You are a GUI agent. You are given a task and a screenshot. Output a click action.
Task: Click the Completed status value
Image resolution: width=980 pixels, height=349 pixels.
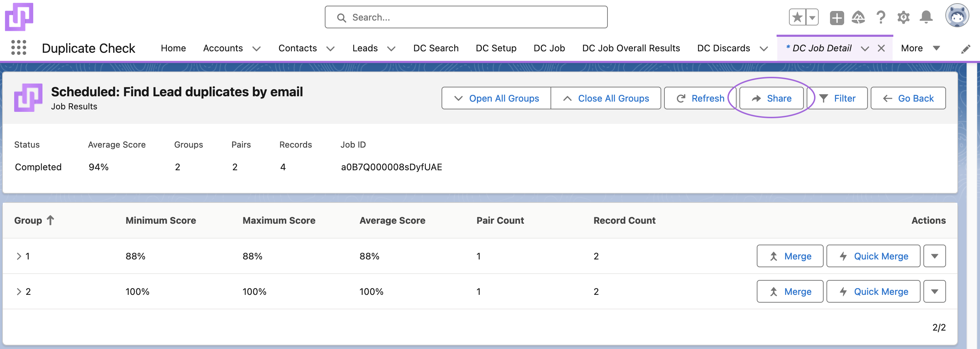[38, 167]
